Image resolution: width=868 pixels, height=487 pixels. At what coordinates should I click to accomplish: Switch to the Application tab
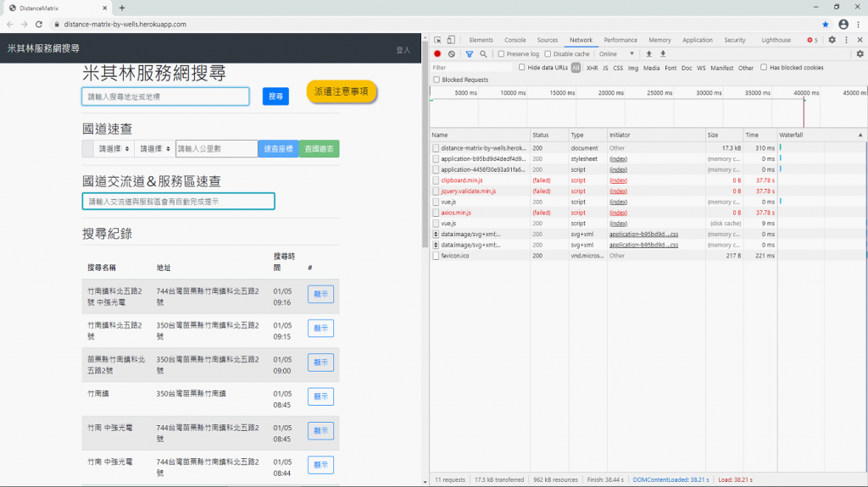click(698, 40)
